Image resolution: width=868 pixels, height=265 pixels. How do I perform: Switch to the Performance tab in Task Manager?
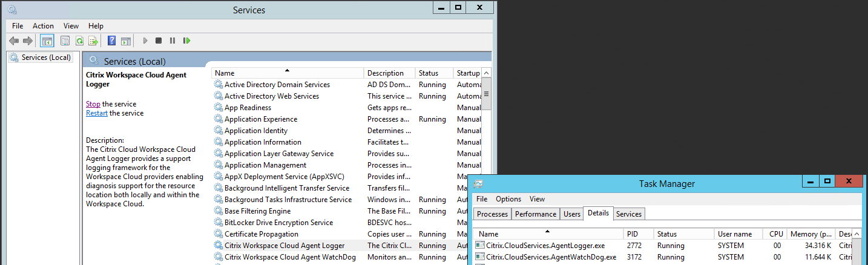coord(536,214)
